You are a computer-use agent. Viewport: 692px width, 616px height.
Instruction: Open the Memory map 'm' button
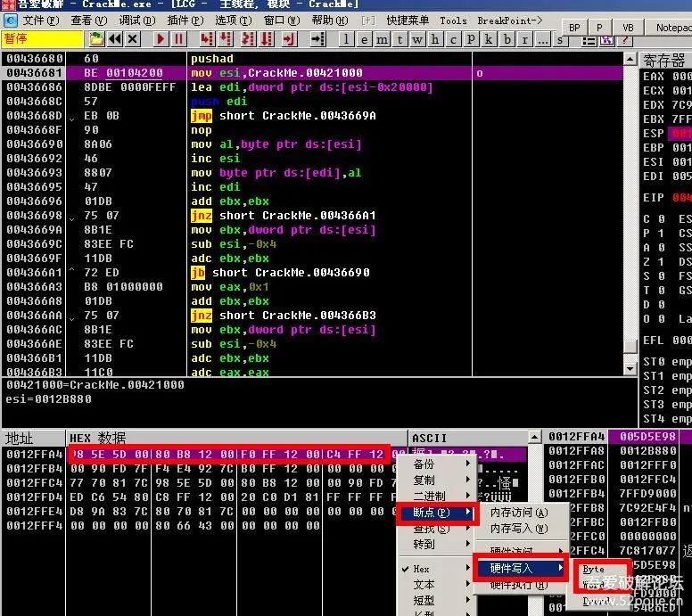(383, 38)
